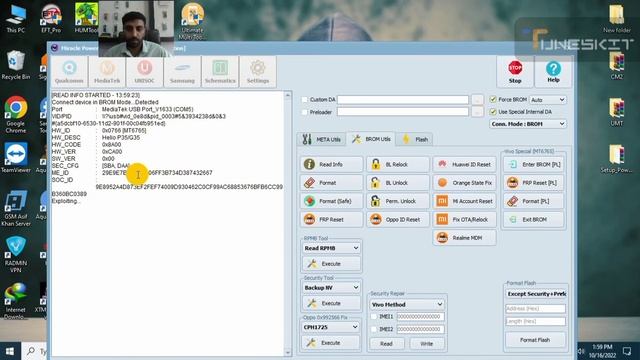Open Backup NV dropdown
This screenshot has width=640, height=360.
point(331,287)
